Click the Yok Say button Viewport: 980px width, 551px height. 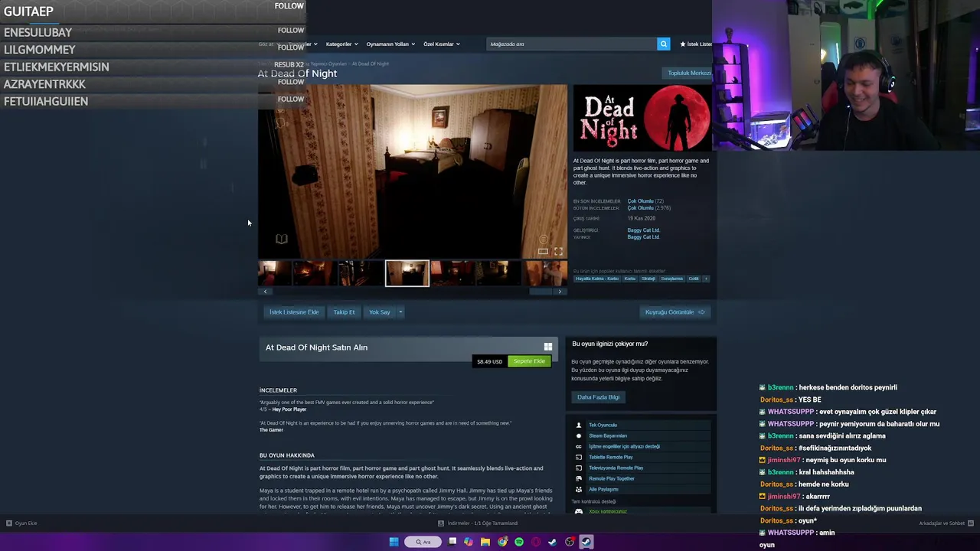tap(379, 312)
